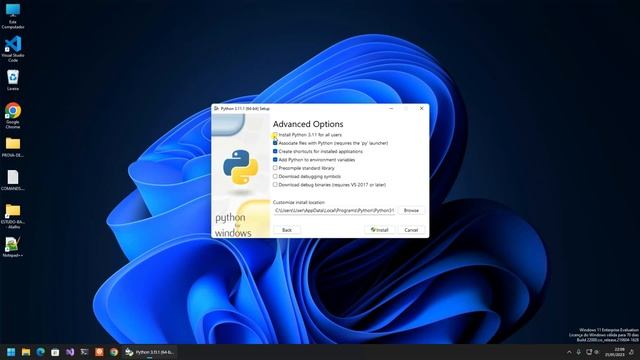Focus Python 3.11.1 setup taskbar item
The height and width of the screenshot is (360, 640).
tap(150, 352)
